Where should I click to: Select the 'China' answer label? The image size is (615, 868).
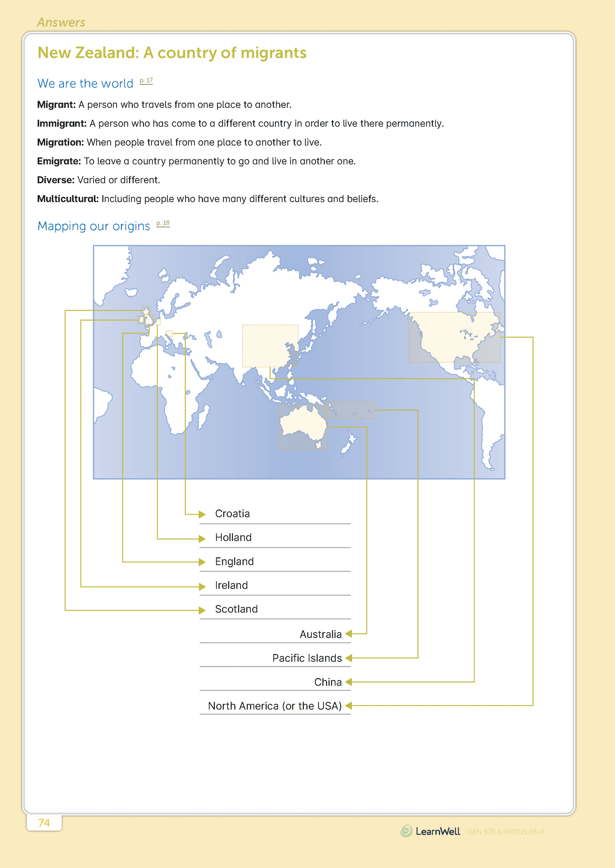pos(328,682)
